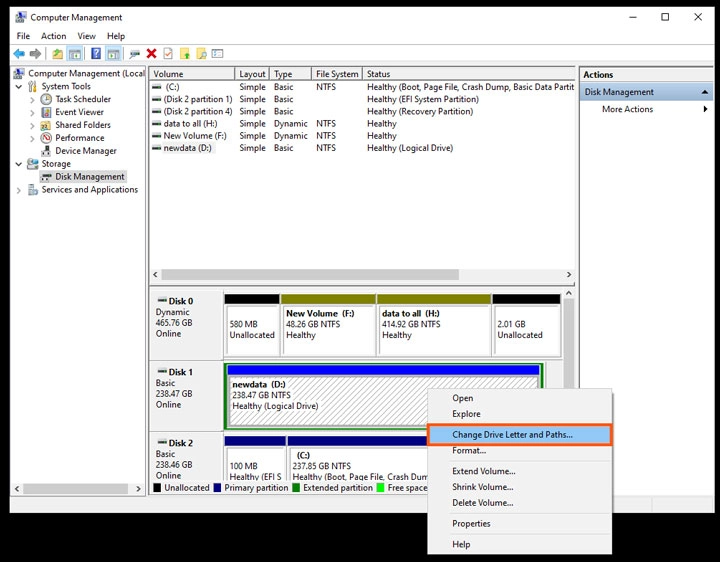Click Properties in the context menu

click(x=471, y=523)
